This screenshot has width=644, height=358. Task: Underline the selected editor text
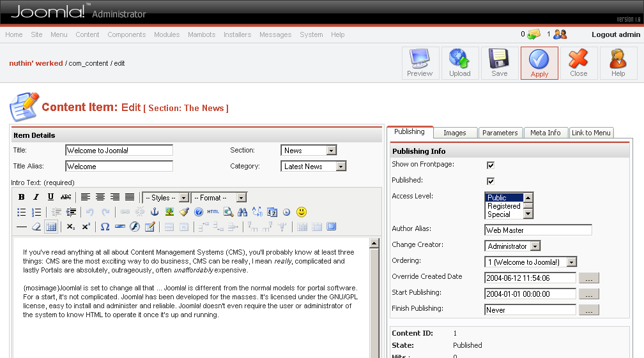[50, 197]
